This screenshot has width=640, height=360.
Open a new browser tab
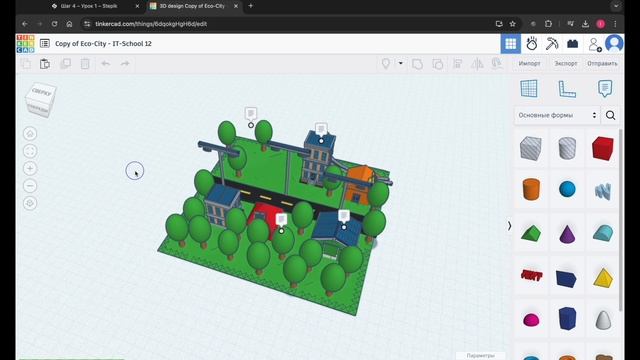[x=251, y=6]
